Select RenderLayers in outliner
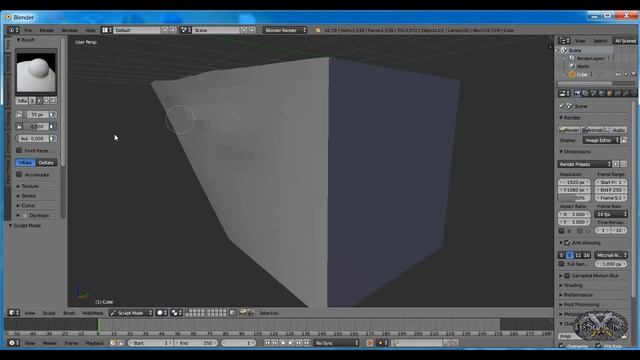This screenshot has height=360, width=640. [590, 58]
